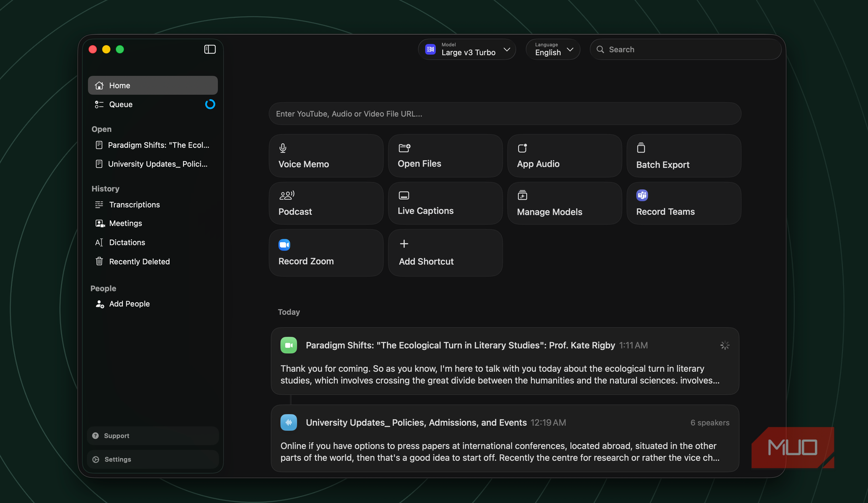Open the Model dropdown Large v3 Turbo

(x=467, y=49)
